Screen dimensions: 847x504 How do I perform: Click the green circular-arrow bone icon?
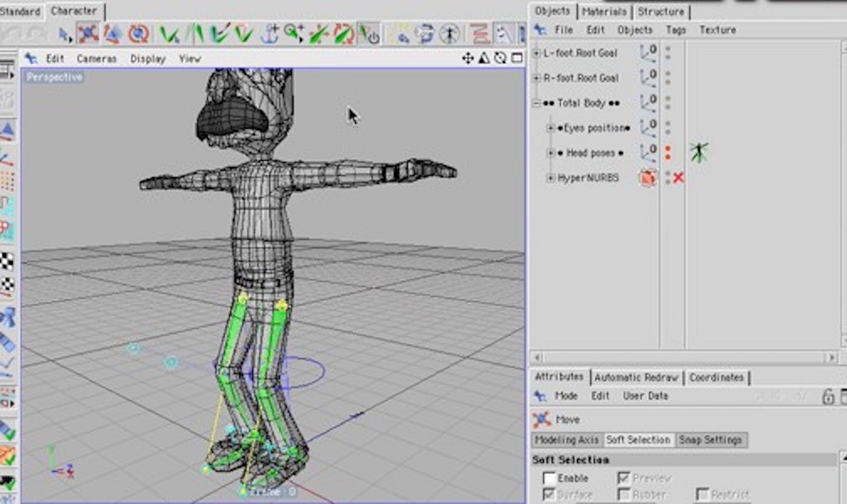[344, 34]
